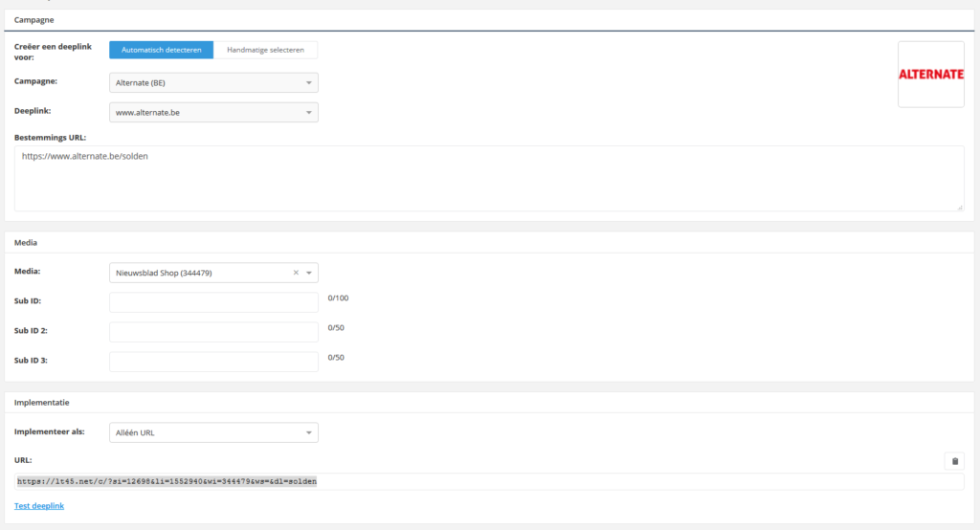The height and width of the screenshot is (530, 980).
Task: Open the Test deeplink link
Action: tap(39, 505)
